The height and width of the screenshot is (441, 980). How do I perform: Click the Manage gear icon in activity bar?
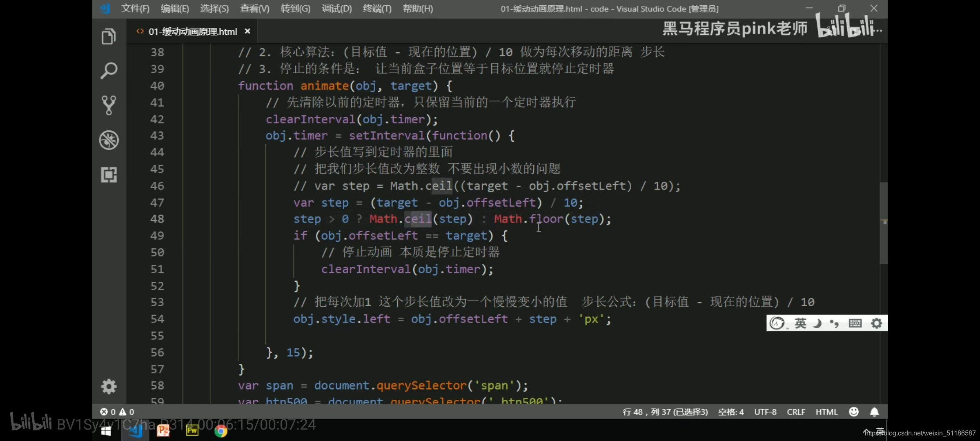click(x=109, y=386)
